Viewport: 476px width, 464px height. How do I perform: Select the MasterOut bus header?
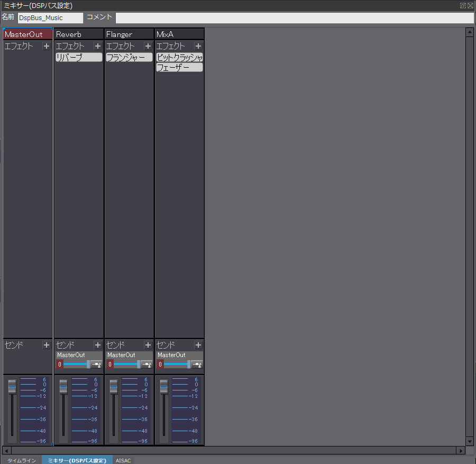28,34
